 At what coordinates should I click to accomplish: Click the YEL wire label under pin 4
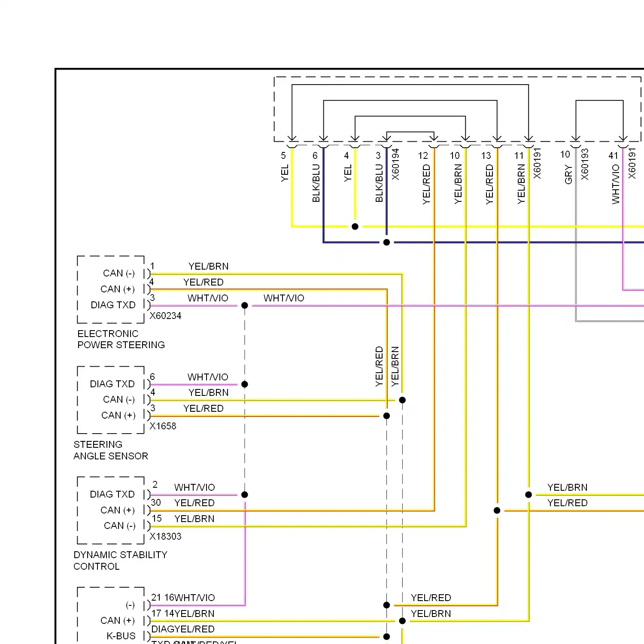[x=348, y=173]
